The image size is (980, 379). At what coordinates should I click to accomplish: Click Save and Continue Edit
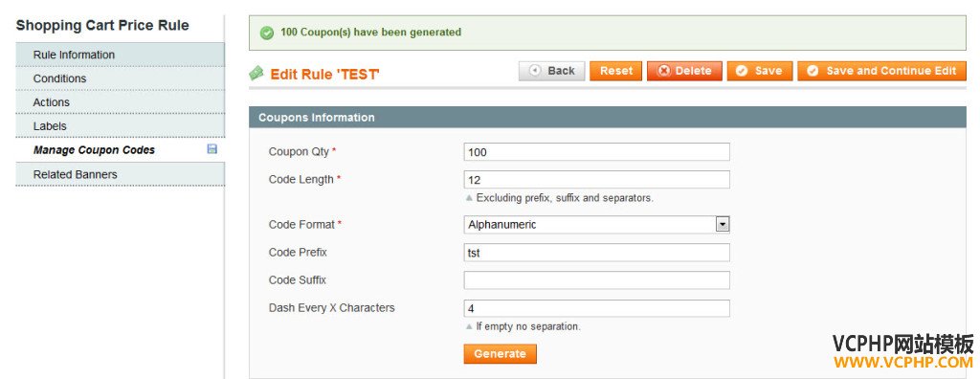pyautogui.click(x=881, y=71)
